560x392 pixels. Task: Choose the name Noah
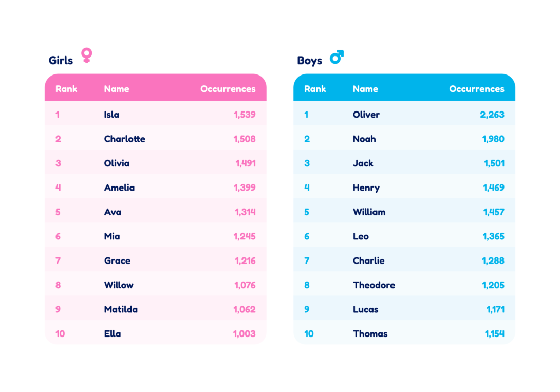[x=364, y=139]
